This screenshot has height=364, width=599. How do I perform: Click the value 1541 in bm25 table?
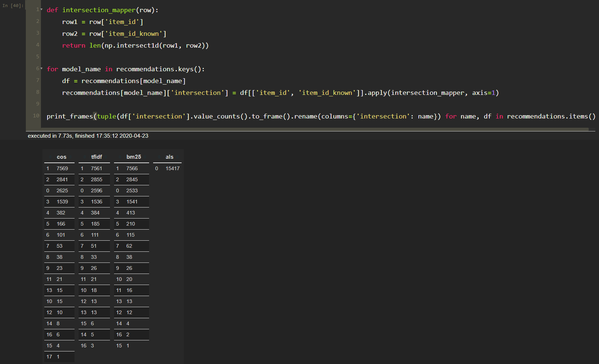tap(132, 202)
